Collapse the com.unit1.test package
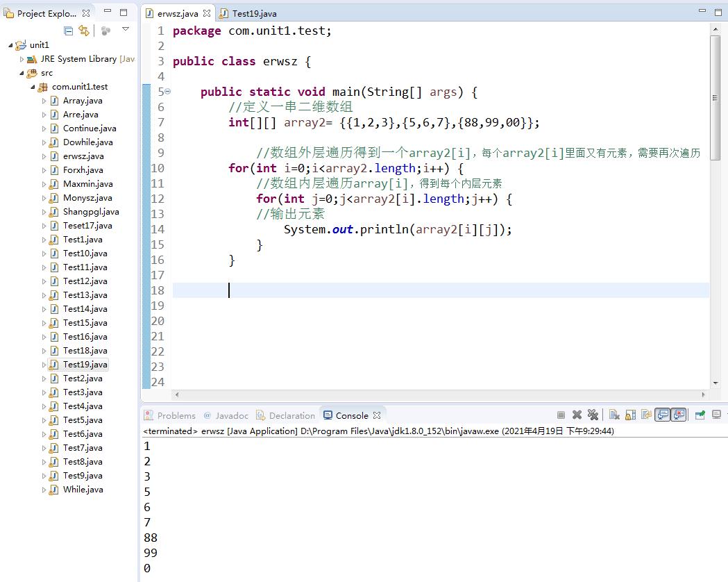The width and height of the screenshot is (728, 582). point(33,87)
